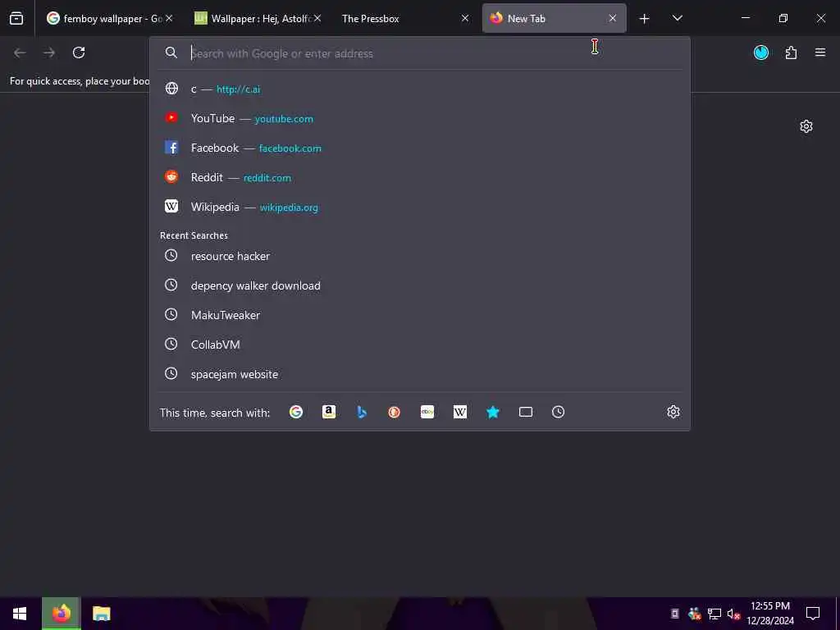The image size is (840, 630).
Task: Click Firefox icon in the taskbar
Action: tap(61, 614)
